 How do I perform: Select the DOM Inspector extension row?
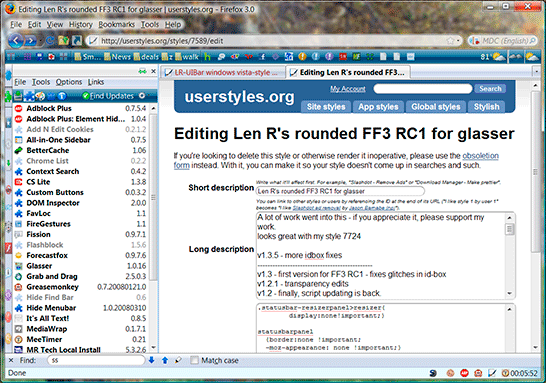point(81,203)
